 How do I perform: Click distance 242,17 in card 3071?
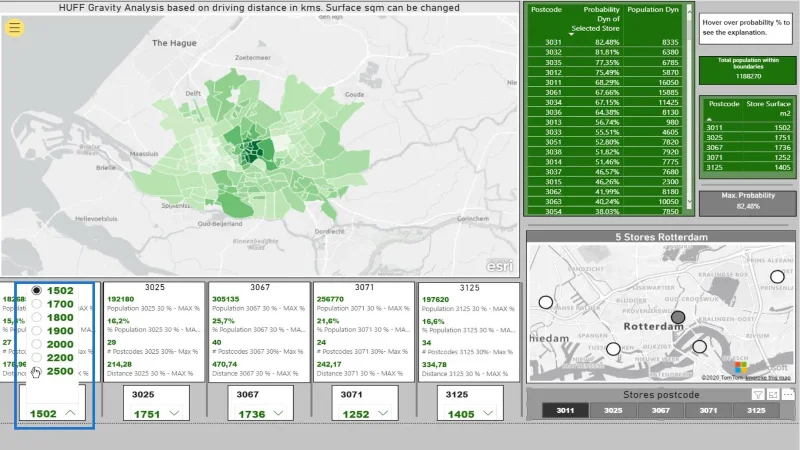[x=329, y=364]
